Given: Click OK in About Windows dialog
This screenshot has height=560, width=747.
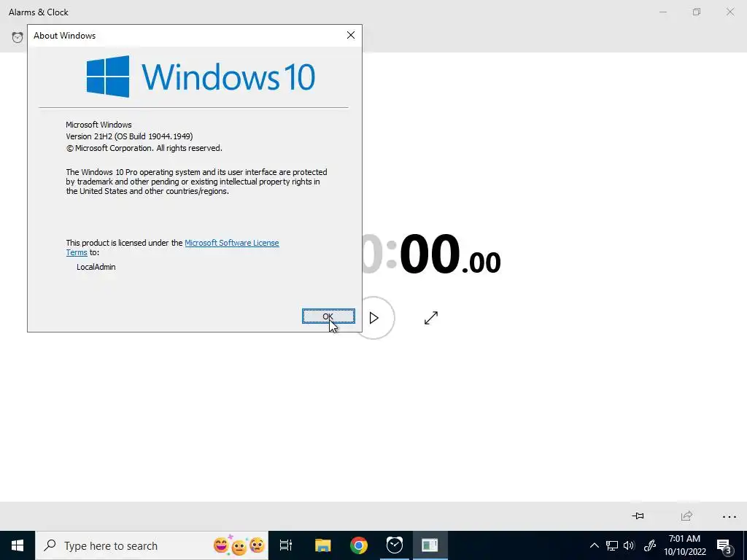Looking at the screenshot, I should (328, 316).
